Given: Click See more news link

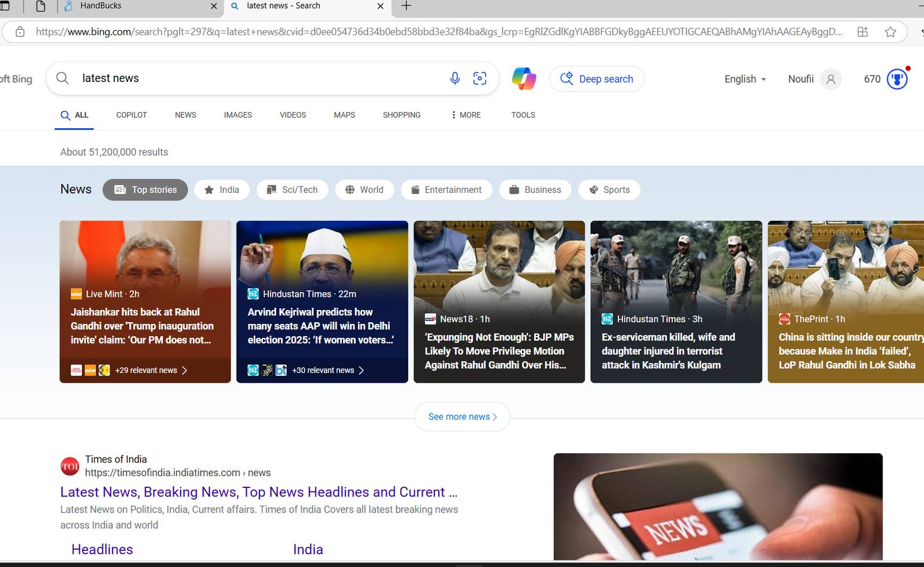Looking at the screenshot, I should pos(462,417).
